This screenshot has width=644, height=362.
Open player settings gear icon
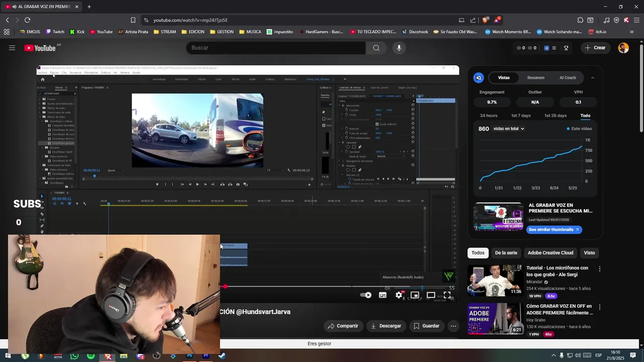(x=399, y=295)
